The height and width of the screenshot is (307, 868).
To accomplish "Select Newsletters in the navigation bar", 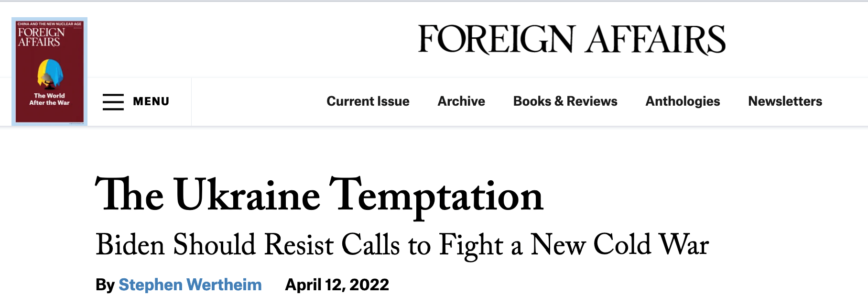I will 785,101.
